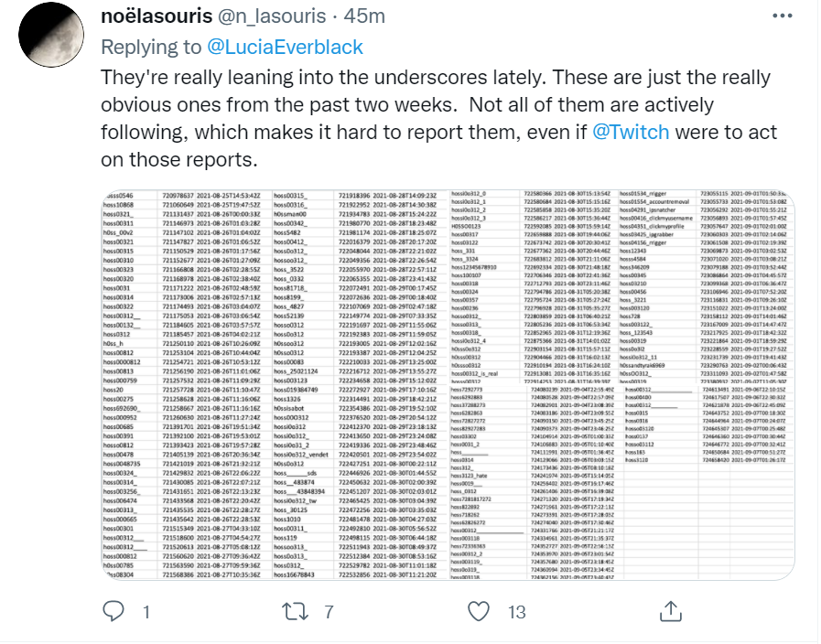Open the three-dot more options menu

[x=783, y=16]
